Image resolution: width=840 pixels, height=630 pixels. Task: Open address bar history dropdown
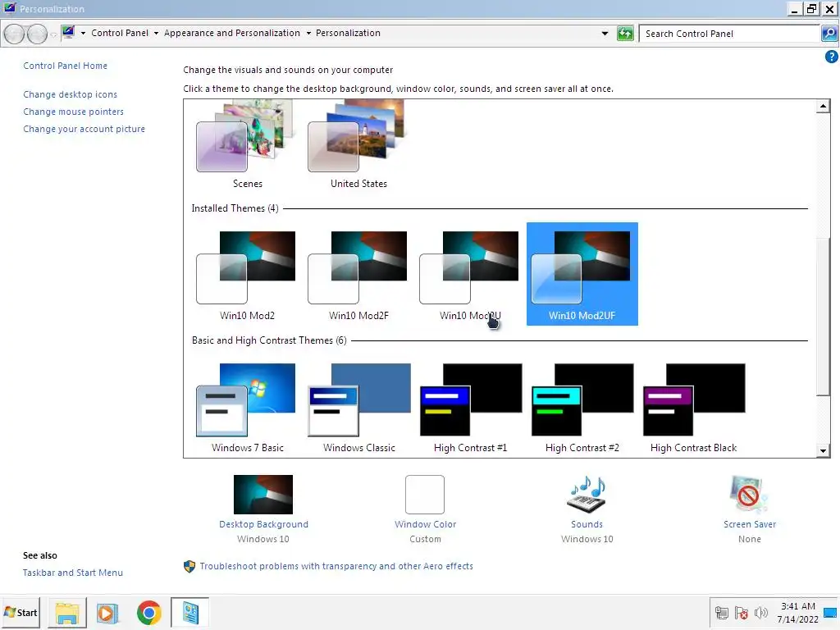[x=605, y=33]
